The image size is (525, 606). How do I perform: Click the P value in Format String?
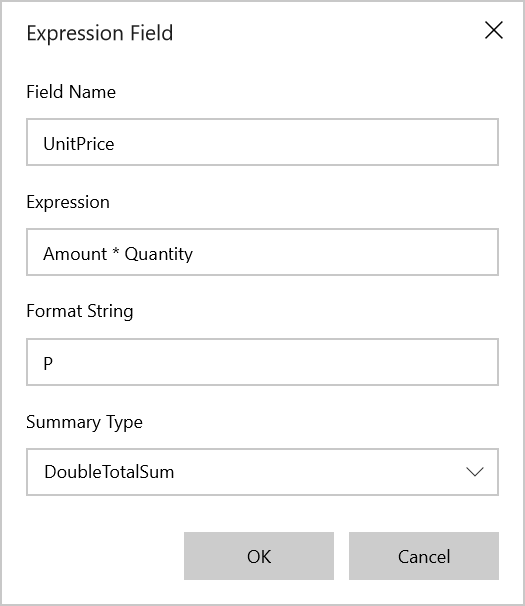pos(48,364)
